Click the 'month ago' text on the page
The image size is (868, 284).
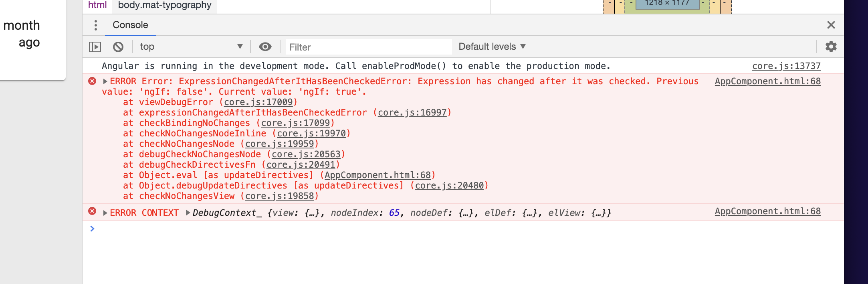coord(22,34)
